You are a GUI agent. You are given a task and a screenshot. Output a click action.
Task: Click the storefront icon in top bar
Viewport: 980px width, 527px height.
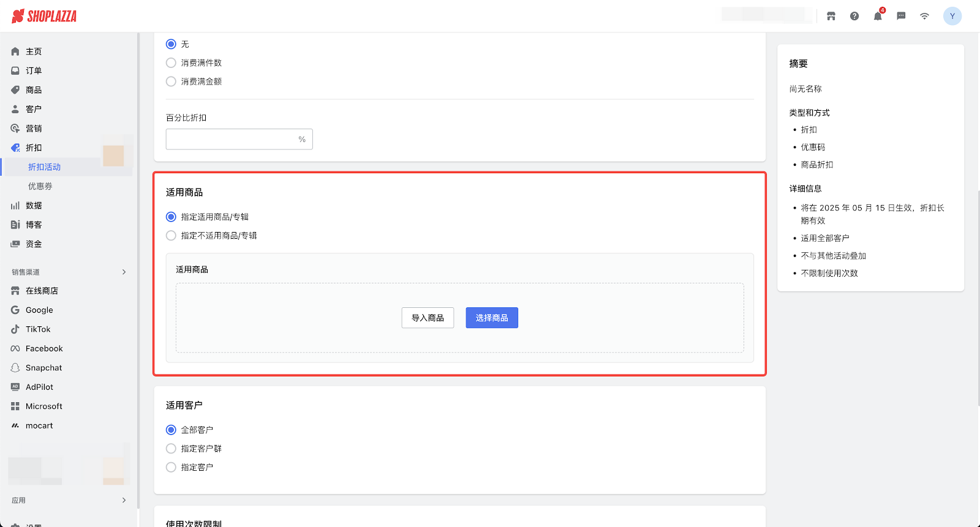pyautogui.click(x=831, y=17)
